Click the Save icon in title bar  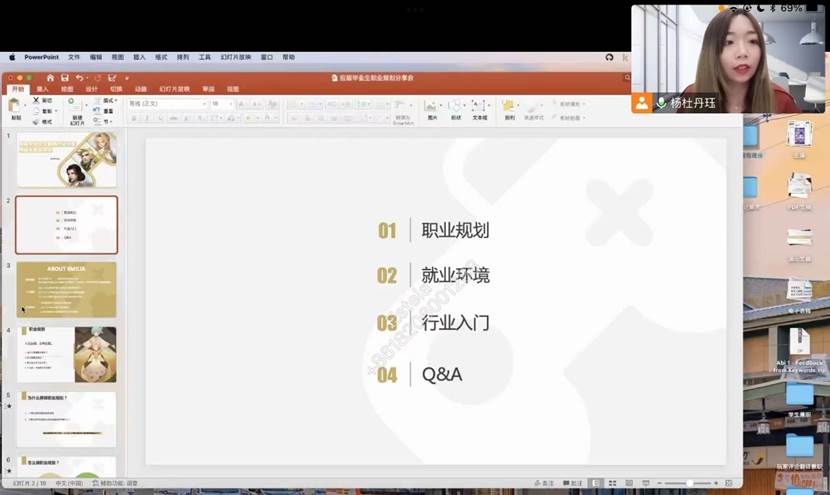pos(64,78)
